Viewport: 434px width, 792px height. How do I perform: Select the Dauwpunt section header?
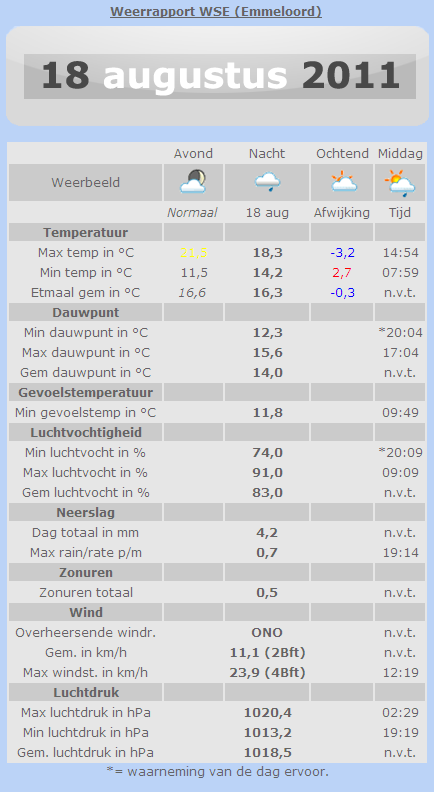click(85, 313)
